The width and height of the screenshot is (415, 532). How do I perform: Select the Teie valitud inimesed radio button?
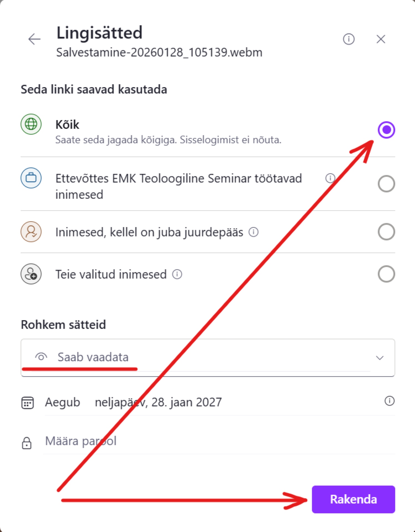click(386, 274)
